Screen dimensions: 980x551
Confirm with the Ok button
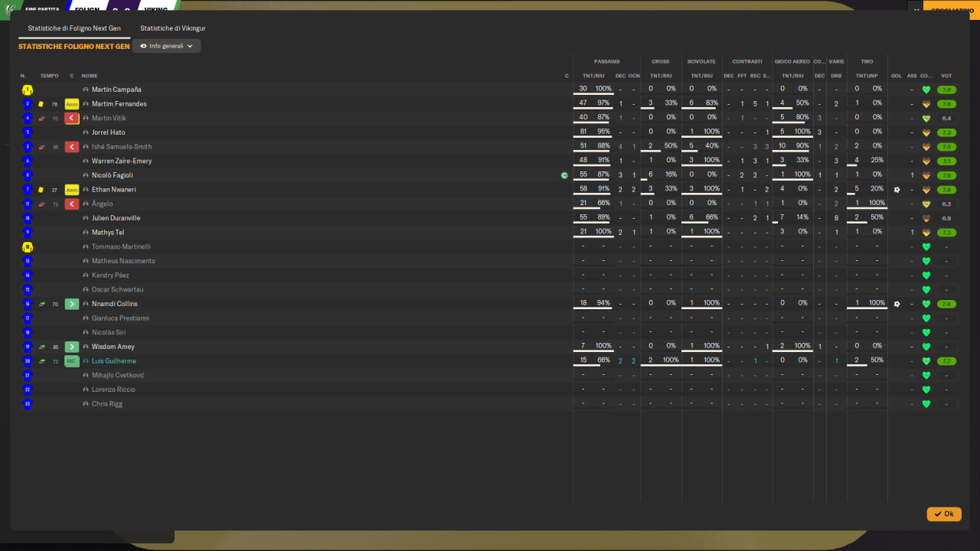point(944,514)
